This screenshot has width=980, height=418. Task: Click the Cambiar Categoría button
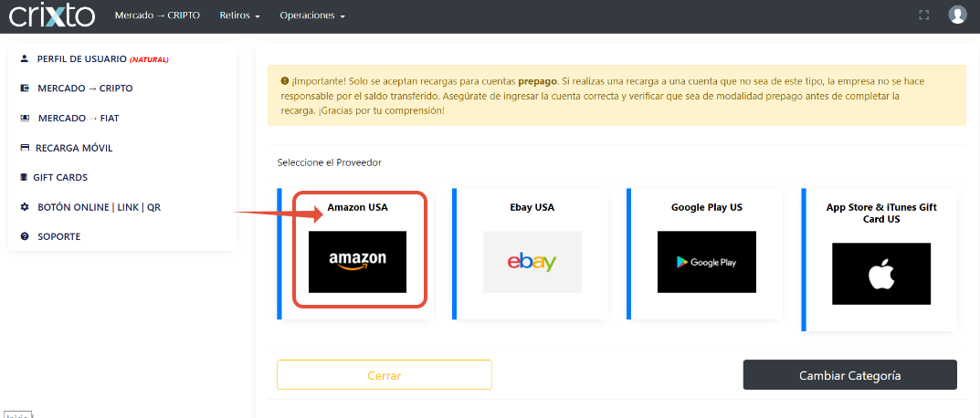tap(850, 375)
